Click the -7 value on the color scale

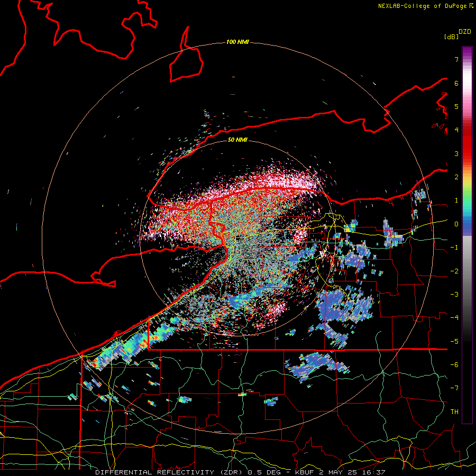coord(454,388)
